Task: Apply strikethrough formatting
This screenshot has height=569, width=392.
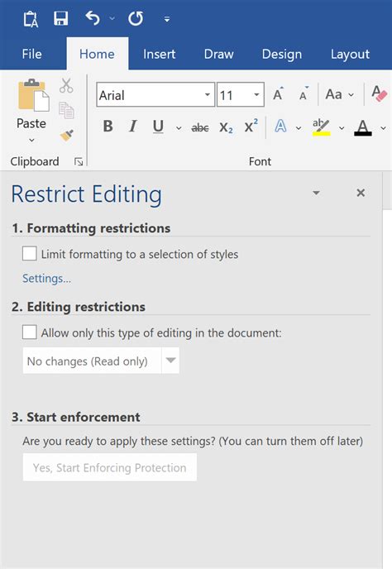Action: (x=200, y=127)
